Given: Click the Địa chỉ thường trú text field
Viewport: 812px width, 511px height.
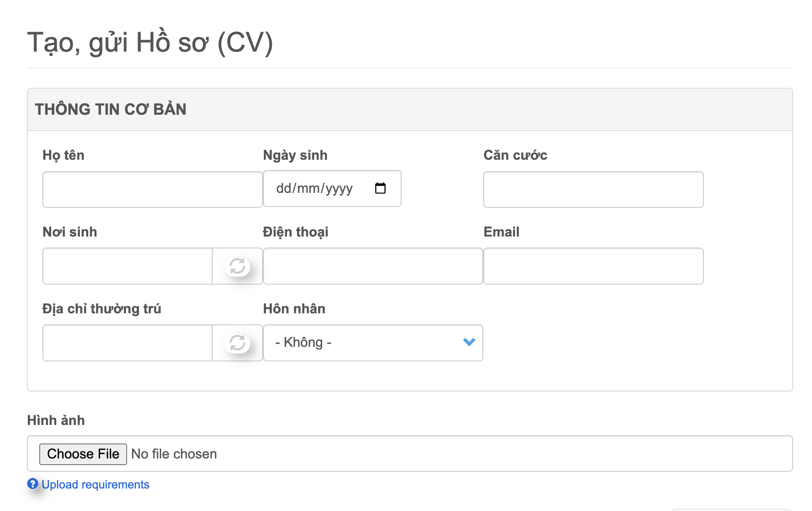Looking at the screenshot, I should pyautogui.click(x=128, y=343).
